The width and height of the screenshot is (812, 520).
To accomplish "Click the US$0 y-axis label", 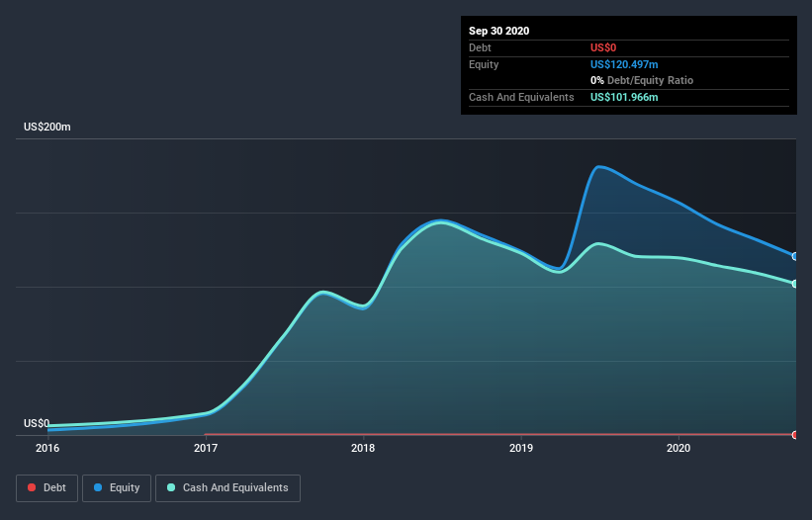I will click(37, 423).
